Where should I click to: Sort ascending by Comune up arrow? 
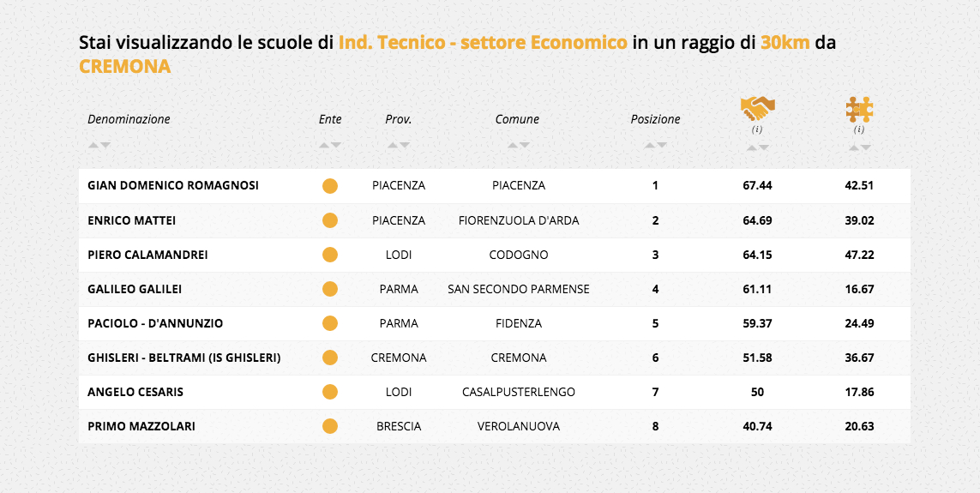(x=511, y=145)
